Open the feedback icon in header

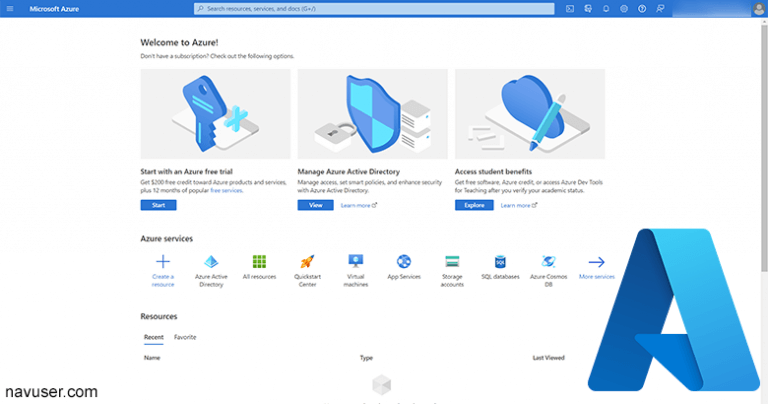[x=660, y=9]
